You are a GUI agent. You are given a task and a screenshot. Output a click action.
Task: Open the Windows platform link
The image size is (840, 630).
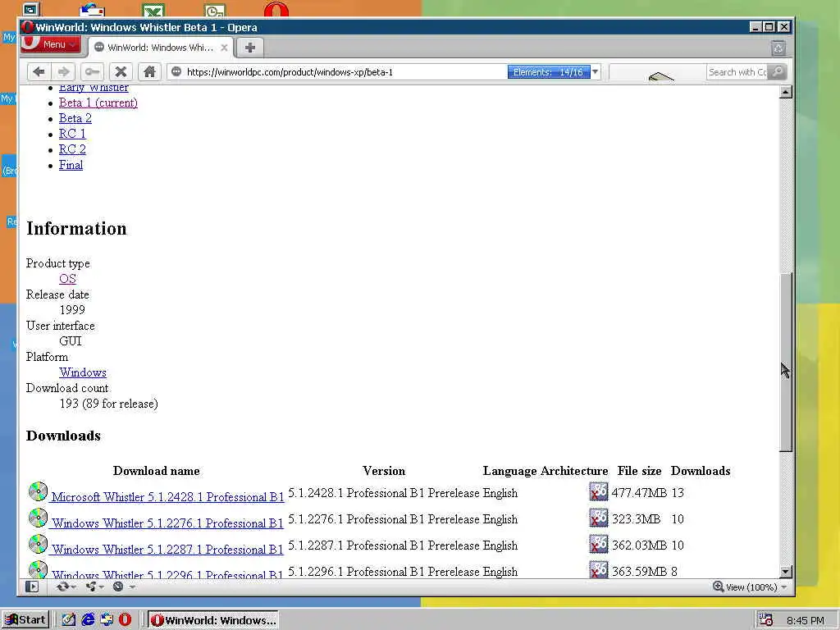coord(83,373)
